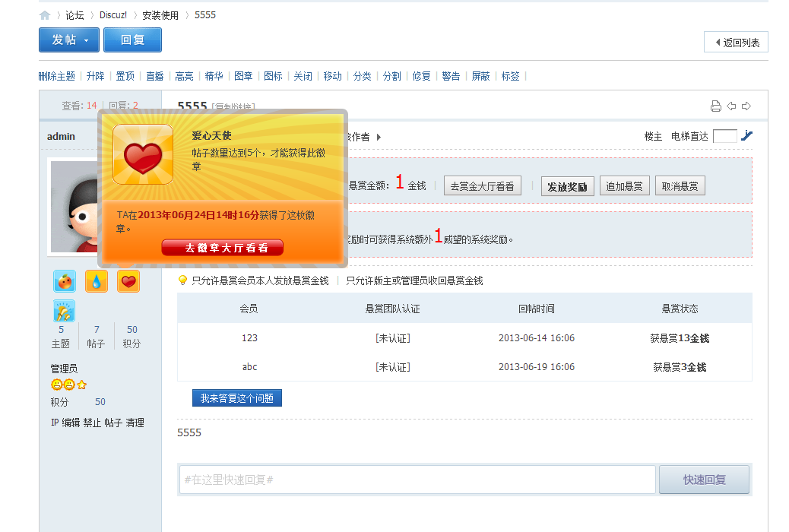
Task: Click 取消悬赏 button
Action: pos(680,186)
